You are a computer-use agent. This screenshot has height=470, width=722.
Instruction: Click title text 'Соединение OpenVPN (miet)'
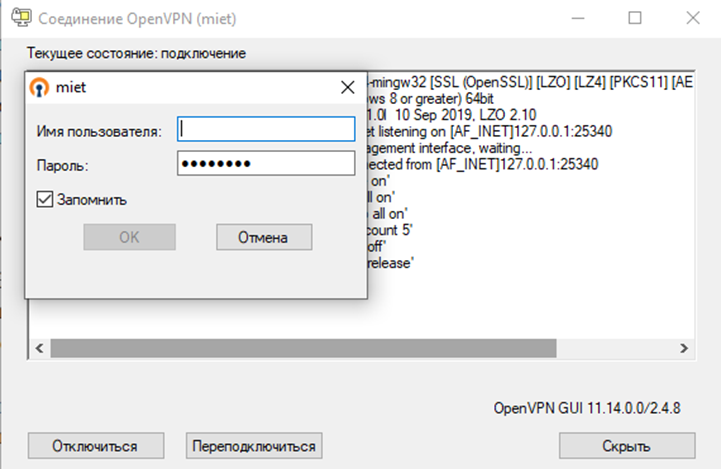click(x=137, y=19)
